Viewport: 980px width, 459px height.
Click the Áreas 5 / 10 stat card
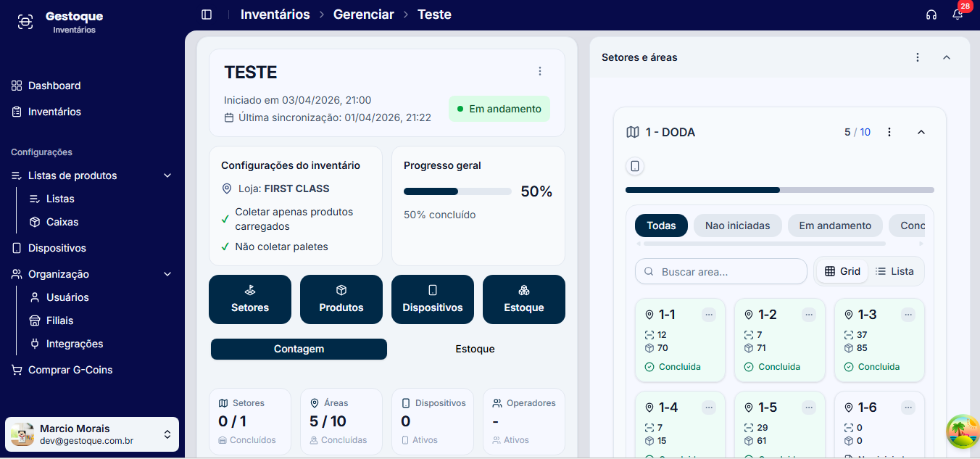(341, 421)
